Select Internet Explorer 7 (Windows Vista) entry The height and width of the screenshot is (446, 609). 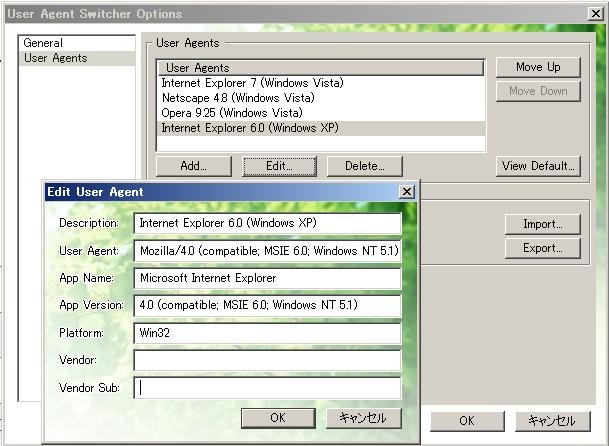(x=322, y=83)
